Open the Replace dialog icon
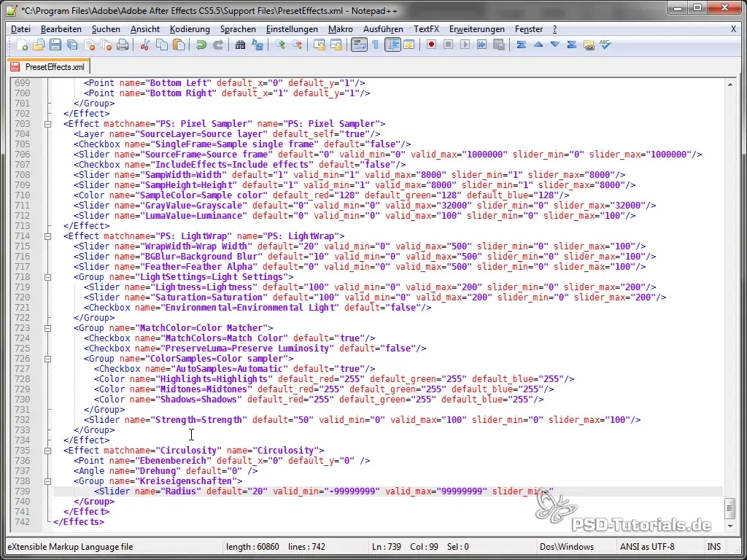This screenshot has width=747, height=560. pos(258,45)
